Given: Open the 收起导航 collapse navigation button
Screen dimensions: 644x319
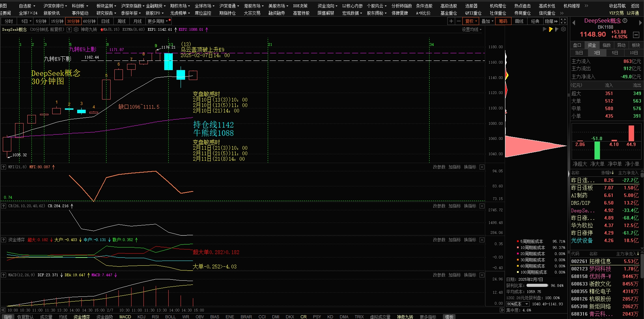Looking at the screenshot, I should pos(617,6).
